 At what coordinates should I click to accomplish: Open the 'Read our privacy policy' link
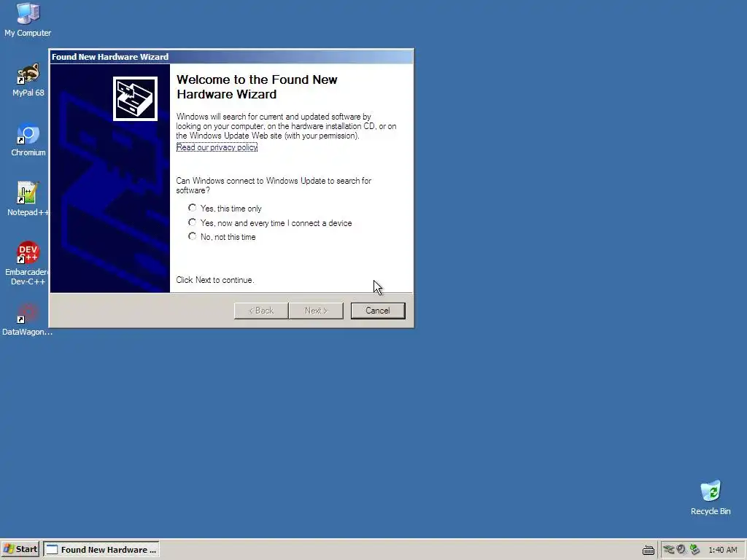pos(217,147)
